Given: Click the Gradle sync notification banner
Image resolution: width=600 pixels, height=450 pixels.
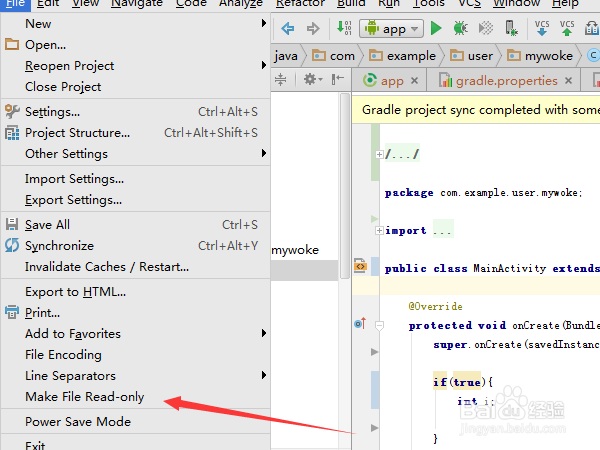Looking at the screenshot, I should (x=476, y=110).
